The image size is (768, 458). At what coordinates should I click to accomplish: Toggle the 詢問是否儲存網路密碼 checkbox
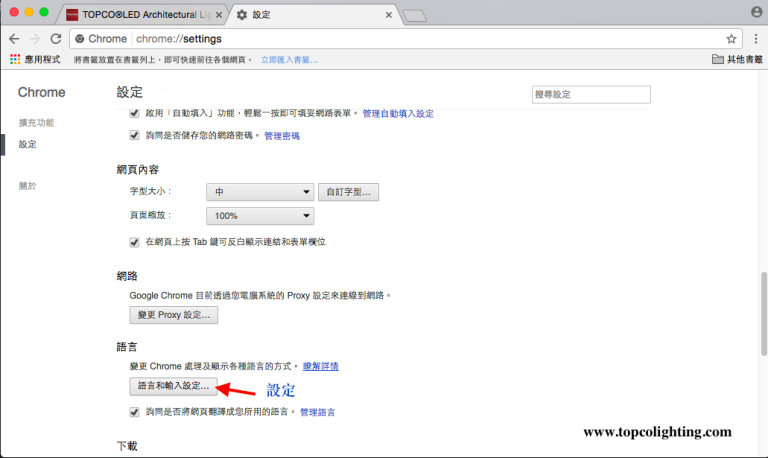(x=134, y=135)
